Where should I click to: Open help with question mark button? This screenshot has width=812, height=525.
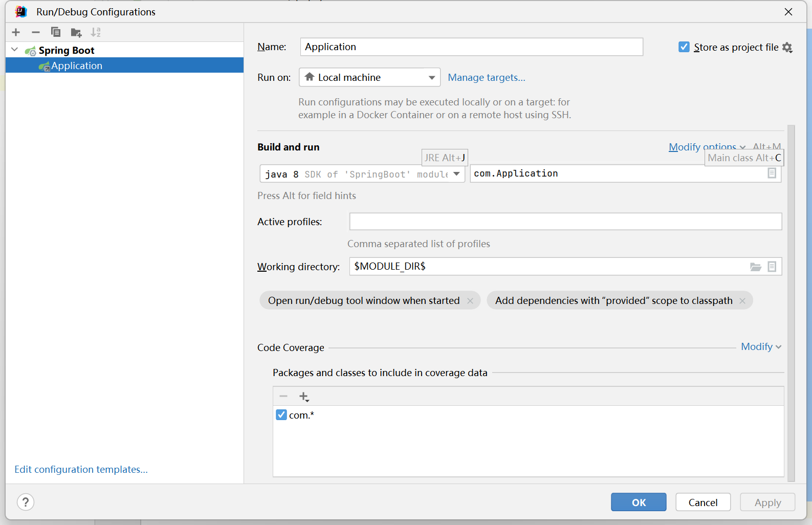click(x=26, y=502)
